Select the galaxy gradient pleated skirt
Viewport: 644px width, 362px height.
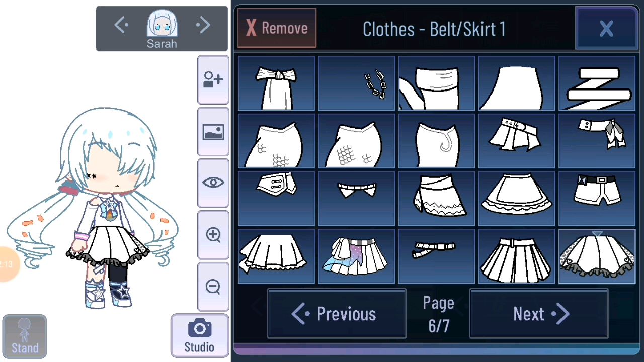357,256
